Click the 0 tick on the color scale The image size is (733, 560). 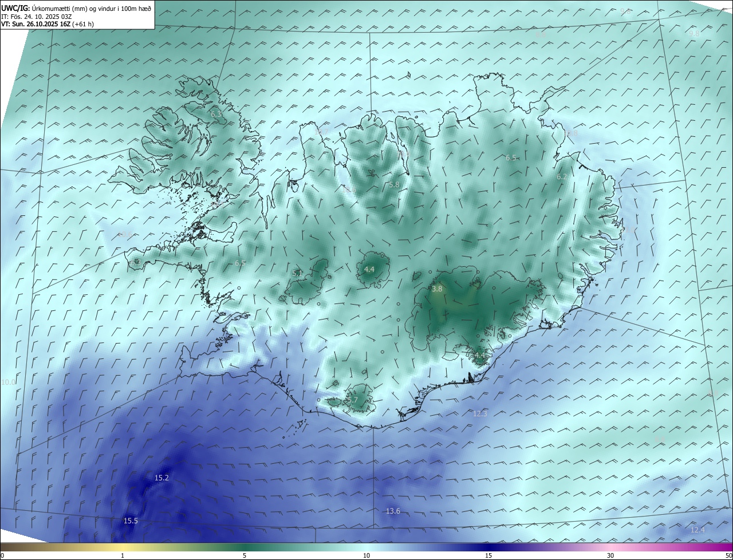click(x=2, y=555)
